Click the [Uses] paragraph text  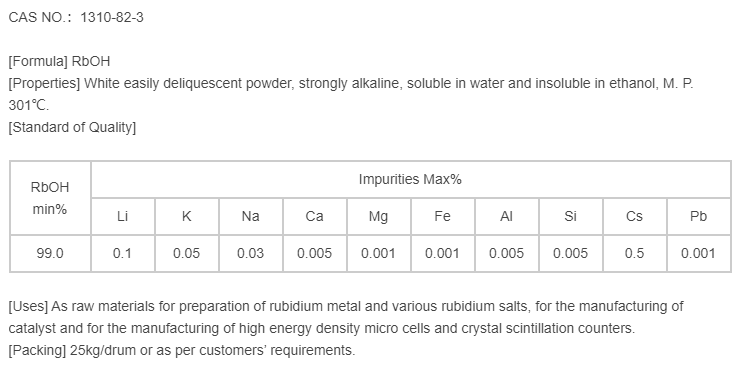tap(346, 317)
